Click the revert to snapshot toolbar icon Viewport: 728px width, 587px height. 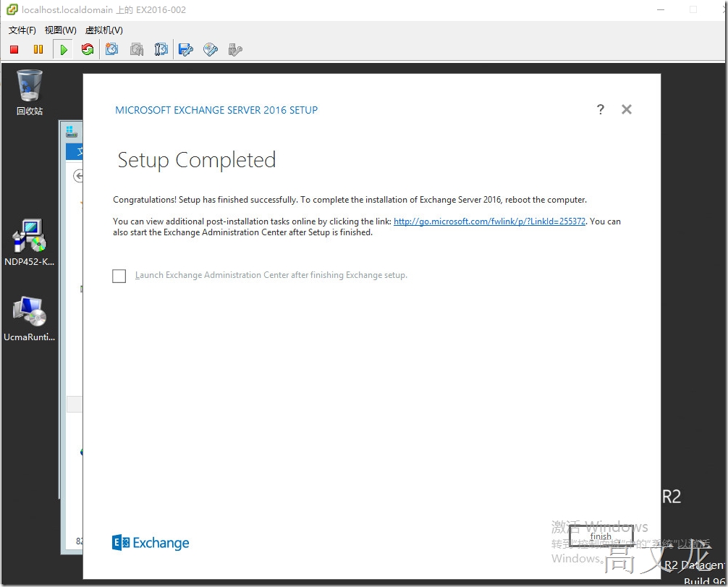pyautogui.click(x=137, y=49)
